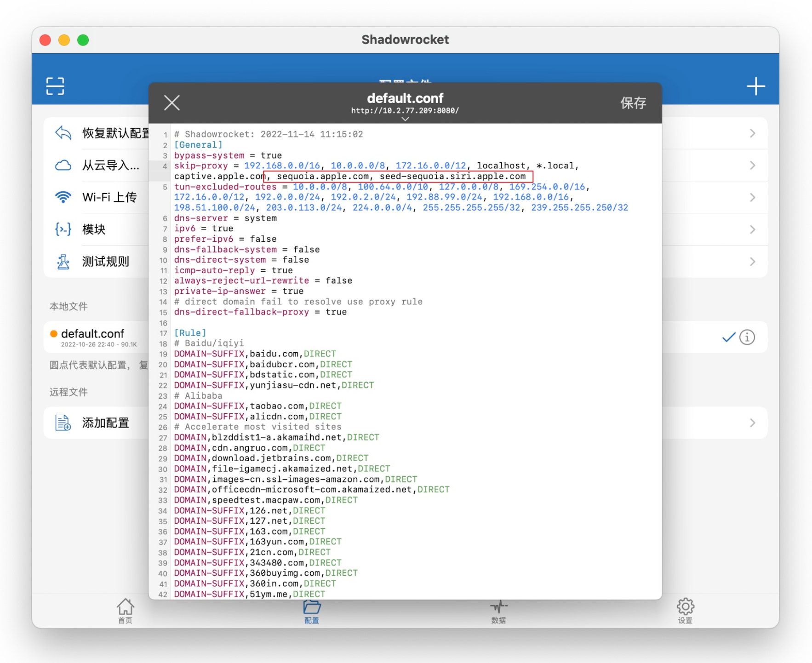This screenshot has width=812, height=663.
Task: Open chevron on test rules row
Action: tap(753, 262)
